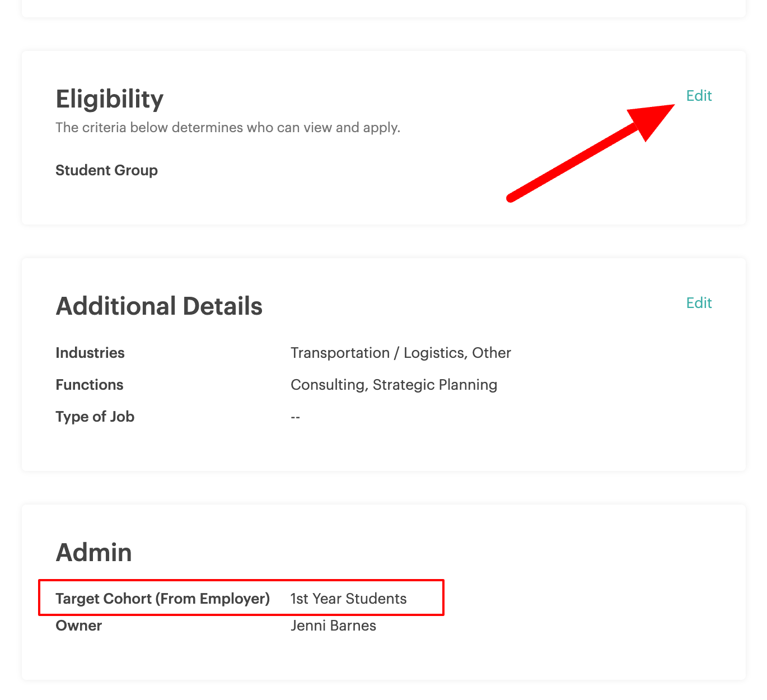Click the Functions field label
The height and width of the screenshot is (700, 767).
[x=90, y=385]
